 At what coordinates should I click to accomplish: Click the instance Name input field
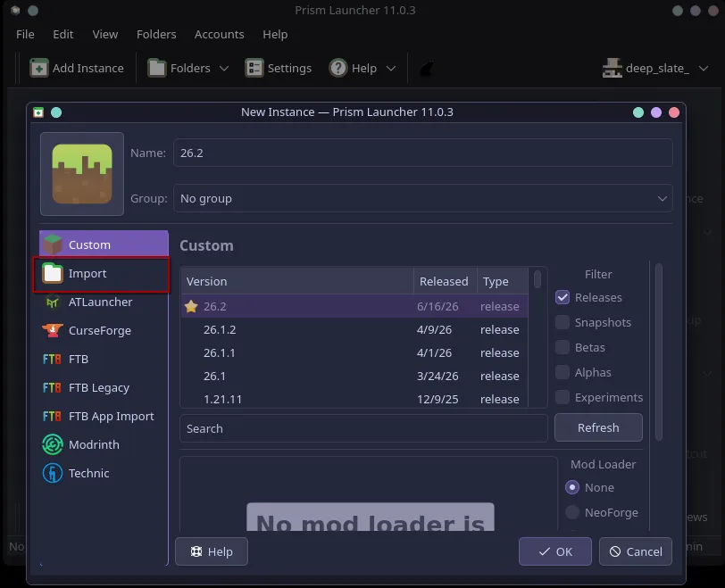click(x=422, y=153)
